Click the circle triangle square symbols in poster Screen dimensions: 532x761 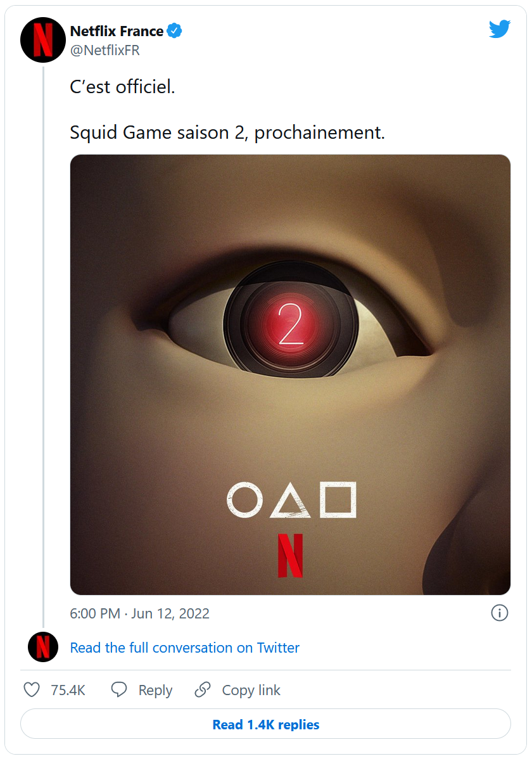tap(291, 500)
